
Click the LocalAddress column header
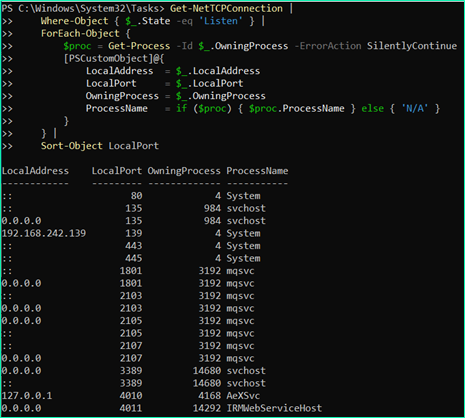click(35, 171)
